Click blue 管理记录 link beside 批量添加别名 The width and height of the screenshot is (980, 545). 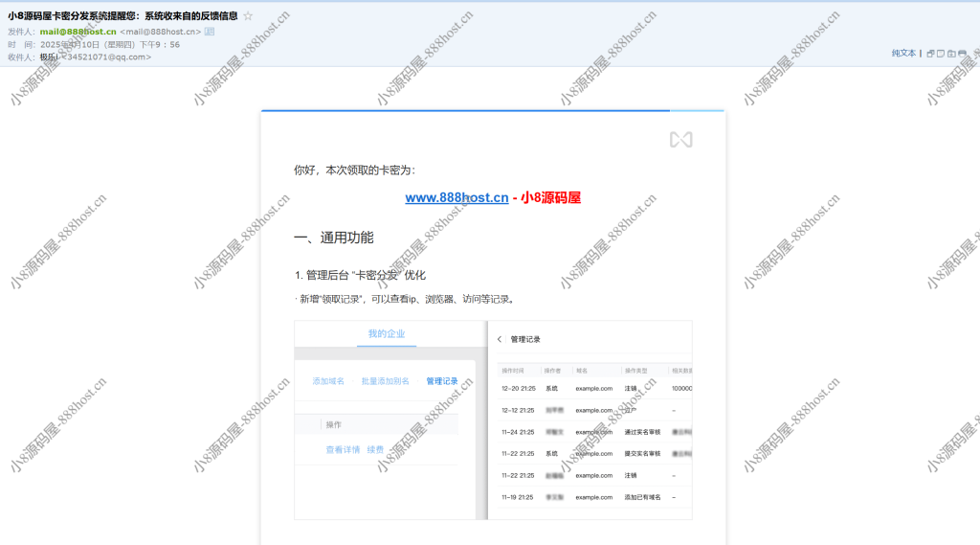(x=442, y=381)
